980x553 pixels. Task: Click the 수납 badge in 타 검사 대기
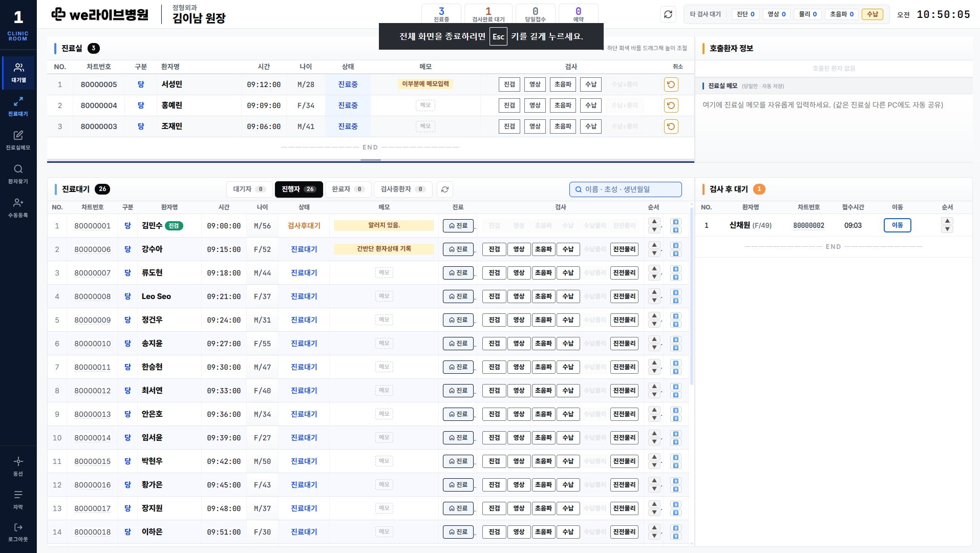(x=872, y=14)
